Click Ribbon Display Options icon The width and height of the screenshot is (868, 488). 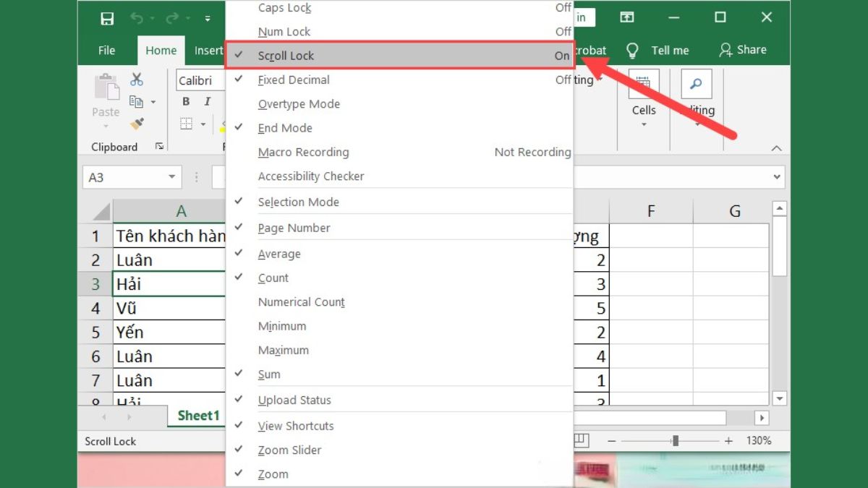click(627, 18)
